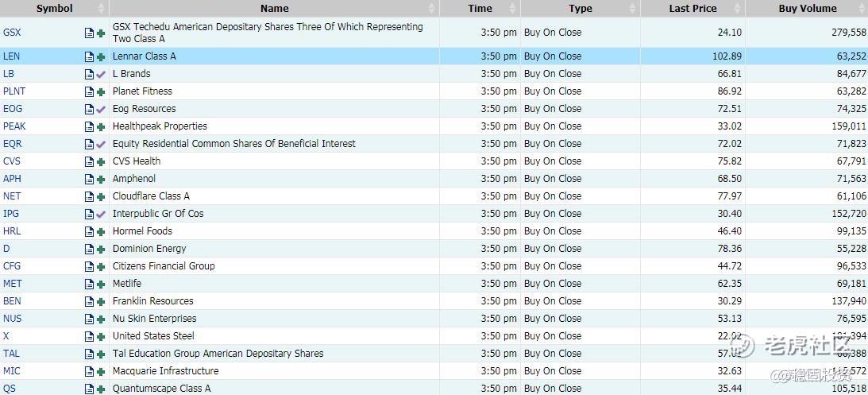868x395 pixels.
Task: Select the buy volume 279,558
Action: [849, 33]
